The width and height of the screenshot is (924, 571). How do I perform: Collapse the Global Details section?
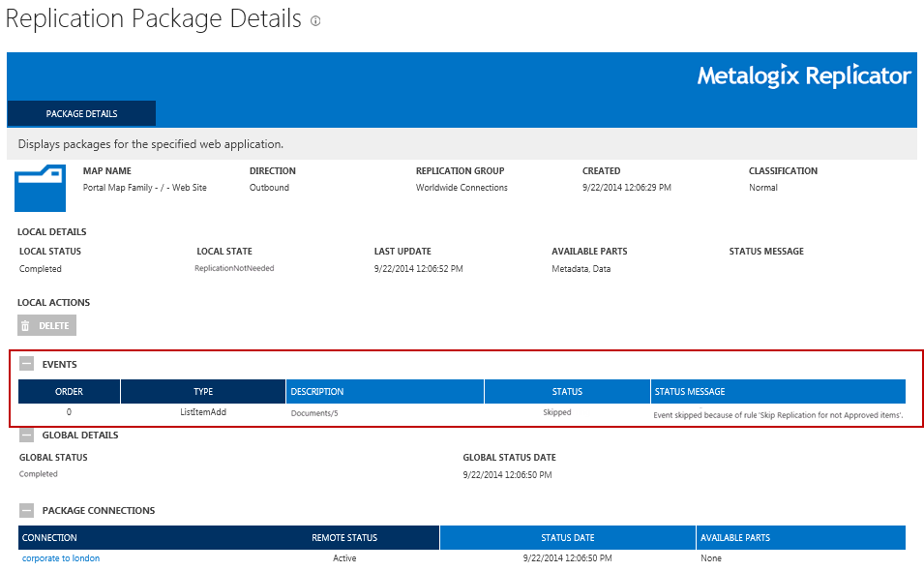coord(26,436)
